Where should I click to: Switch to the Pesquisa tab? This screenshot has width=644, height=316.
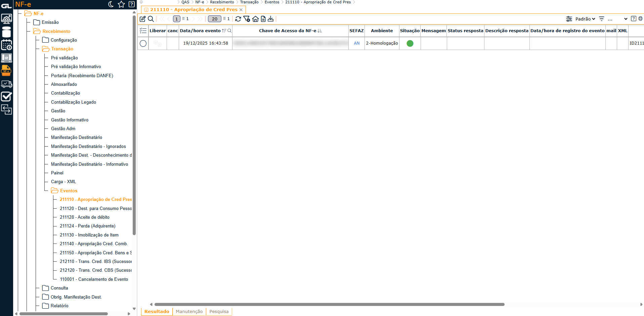219,311
